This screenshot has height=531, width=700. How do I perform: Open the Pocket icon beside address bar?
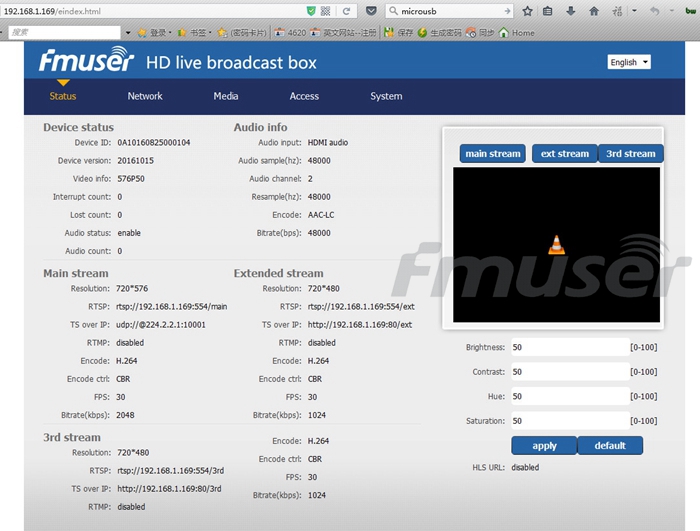371,11
